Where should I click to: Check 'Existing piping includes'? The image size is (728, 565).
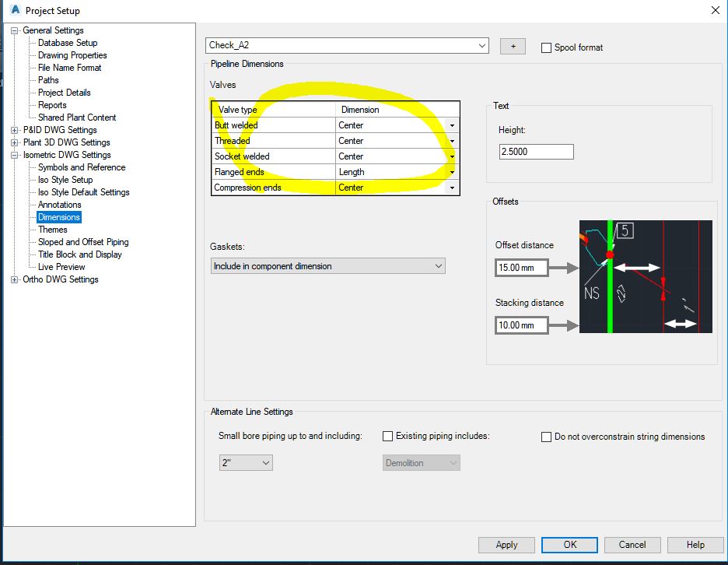coord(387,437)
